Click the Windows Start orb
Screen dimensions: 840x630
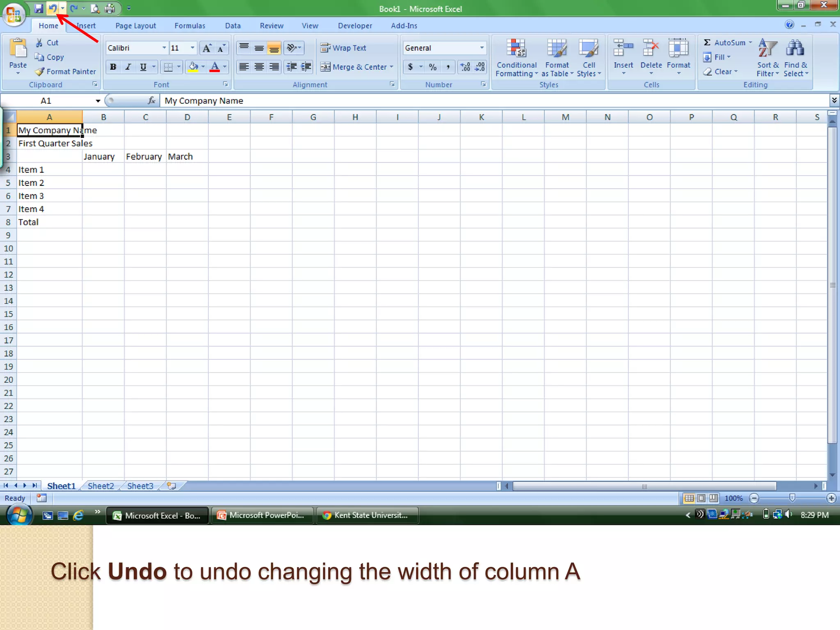(x=19, y=515)
